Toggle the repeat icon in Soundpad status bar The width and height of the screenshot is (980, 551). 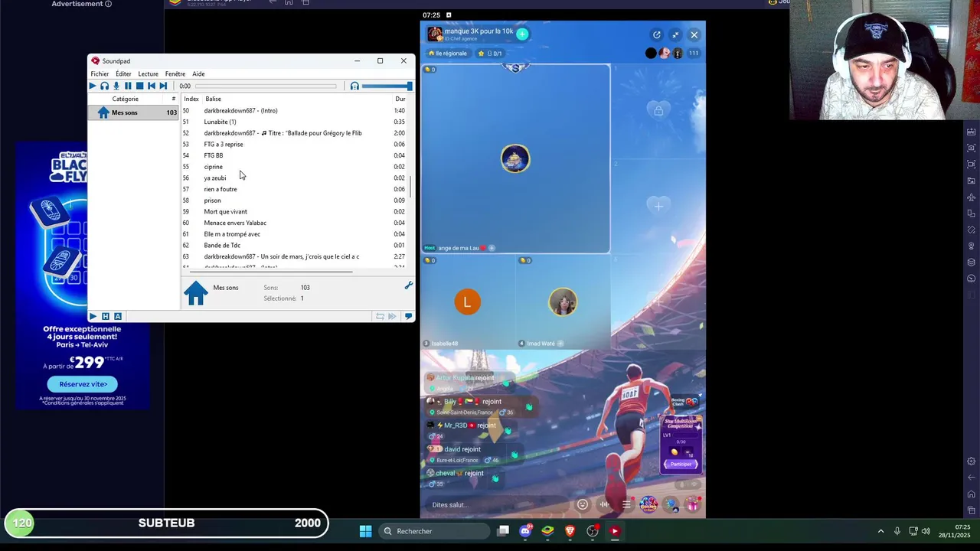(x=380, y=316)
